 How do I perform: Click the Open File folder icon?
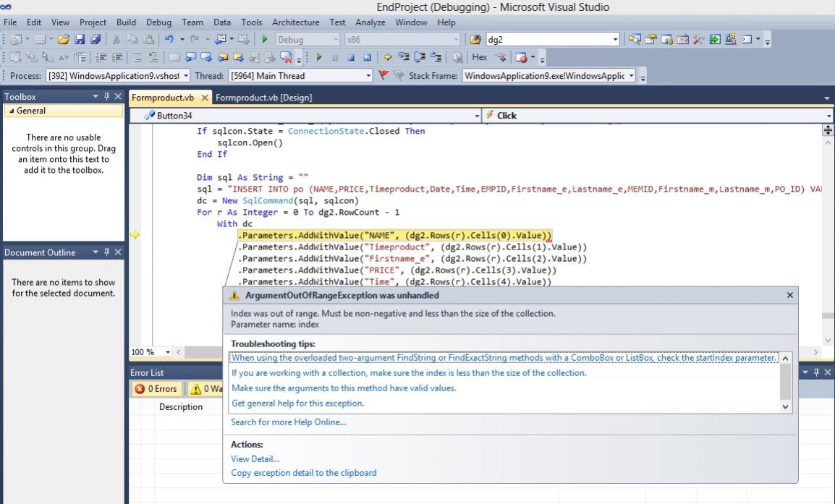click(x=64, y=40)
